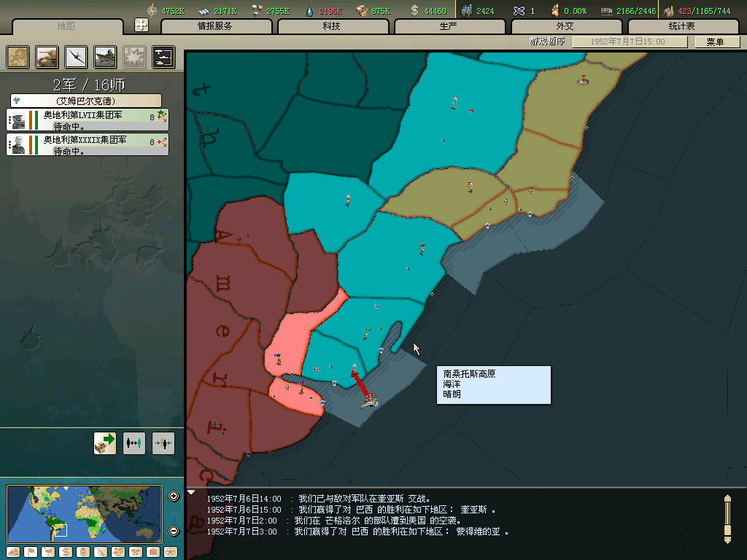Switch to weather map mode icon
The image size is (747, 560).
[x=48, y=553]
